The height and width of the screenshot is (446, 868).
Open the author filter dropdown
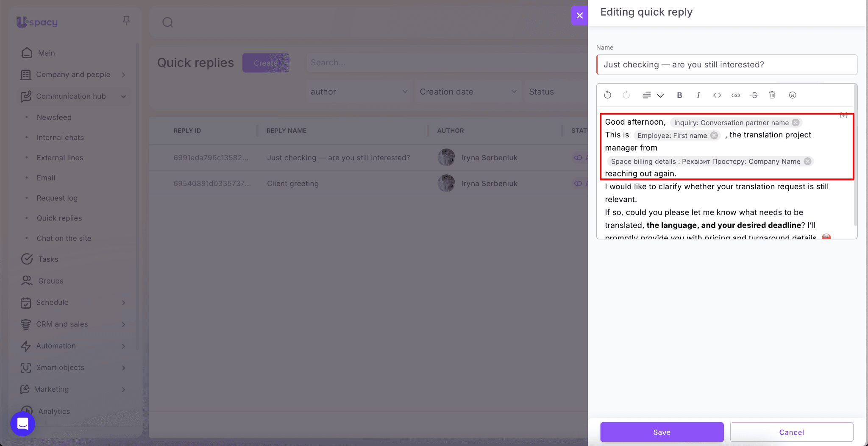tap(359, 92)
